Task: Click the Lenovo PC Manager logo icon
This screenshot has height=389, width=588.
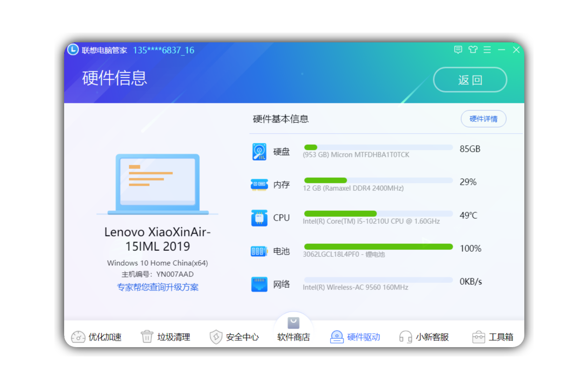Action: (73, 49)
